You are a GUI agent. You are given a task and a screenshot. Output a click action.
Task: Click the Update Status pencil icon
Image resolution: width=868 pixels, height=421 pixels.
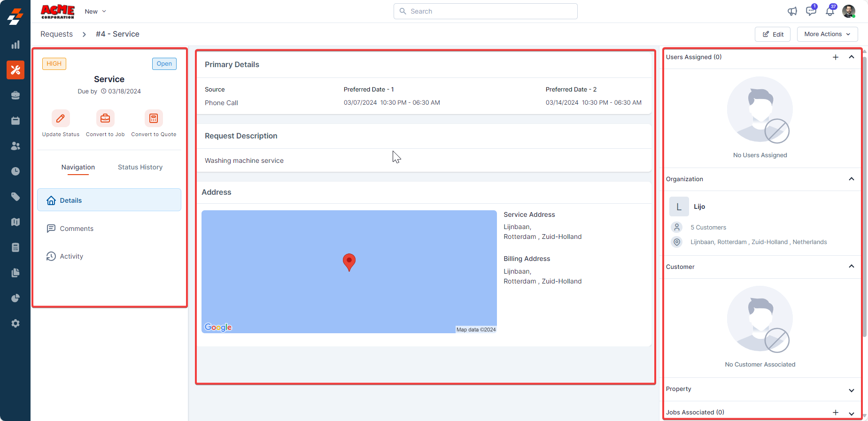click(61, 119)
